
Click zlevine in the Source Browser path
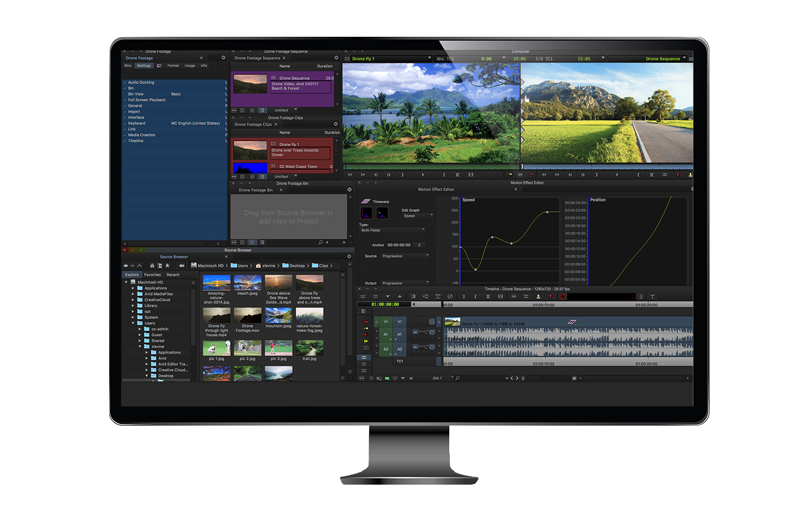pyautogui.click(x=265, y=266)
